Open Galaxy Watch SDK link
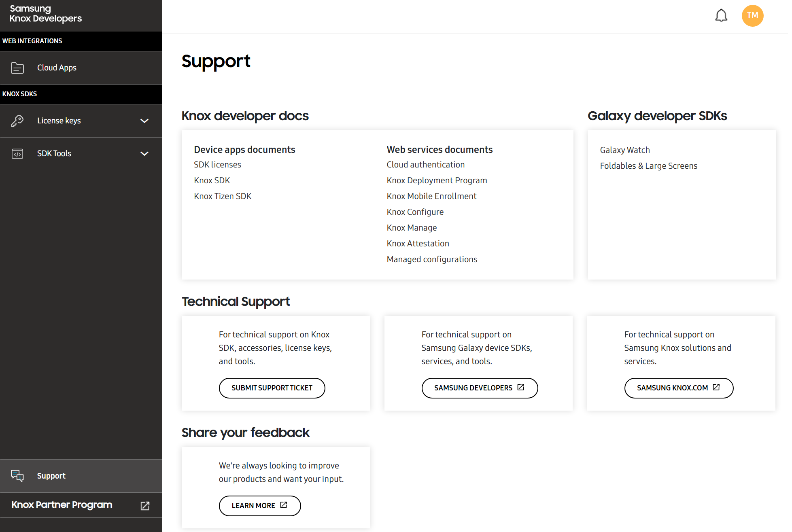792x532 pixels. (624, 150)
